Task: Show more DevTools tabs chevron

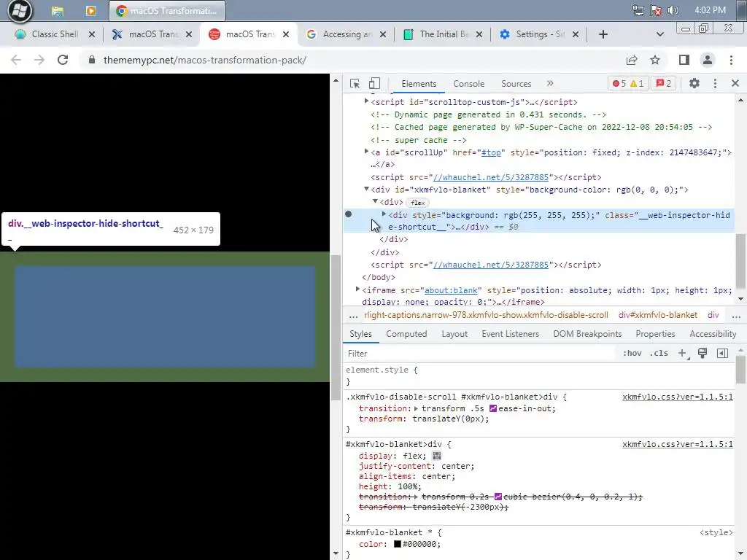Action: pyautogui.click(x=550, y=83)
